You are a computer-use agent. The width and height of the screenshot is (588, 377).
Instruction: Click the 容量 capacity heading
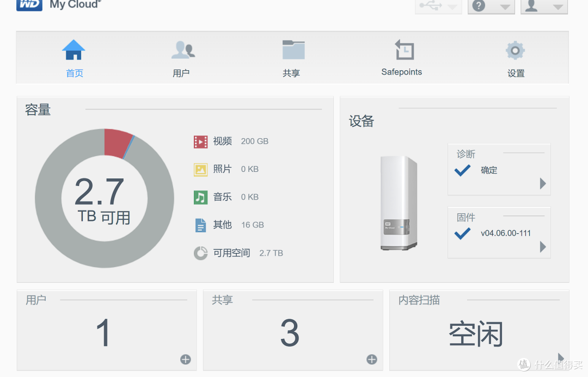[x=38, y=110]
